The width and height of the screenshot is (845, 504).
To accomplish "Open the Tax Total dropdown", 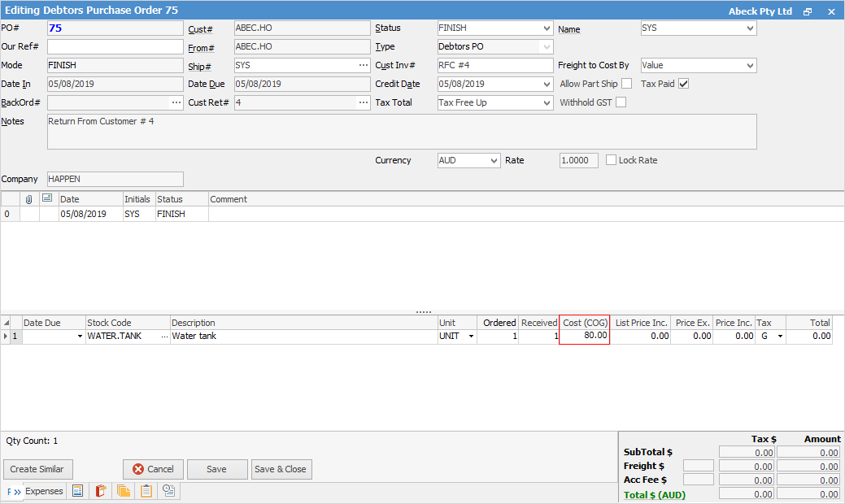I will [547, 102].
